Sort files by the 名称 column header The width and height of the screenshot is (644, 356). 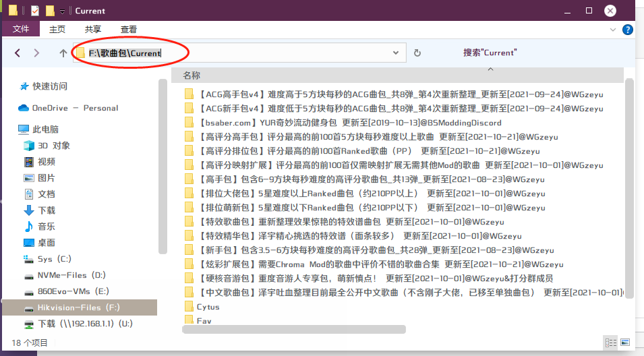(x=192, y=76)
